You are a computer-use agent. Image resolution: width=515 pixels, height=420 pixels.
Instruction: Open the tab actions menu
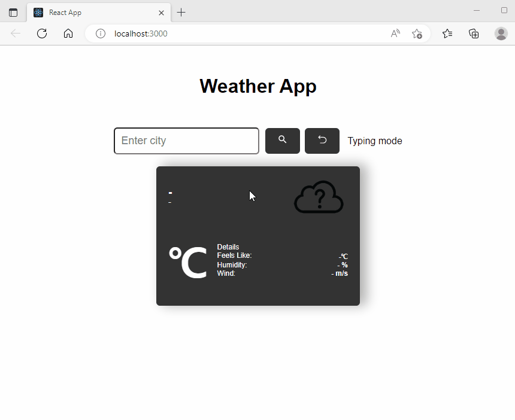[x=13, y=13]
